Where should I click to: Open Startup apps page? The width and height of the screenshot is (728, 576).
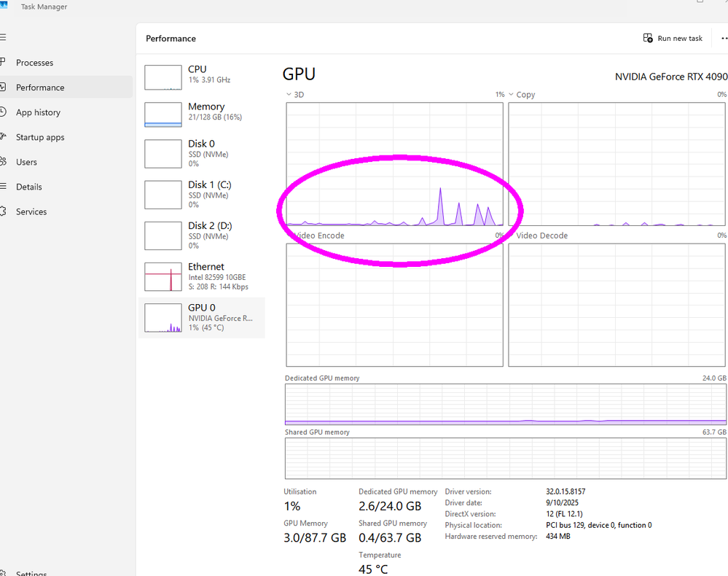pyautogui.click(x=40, y=137)
